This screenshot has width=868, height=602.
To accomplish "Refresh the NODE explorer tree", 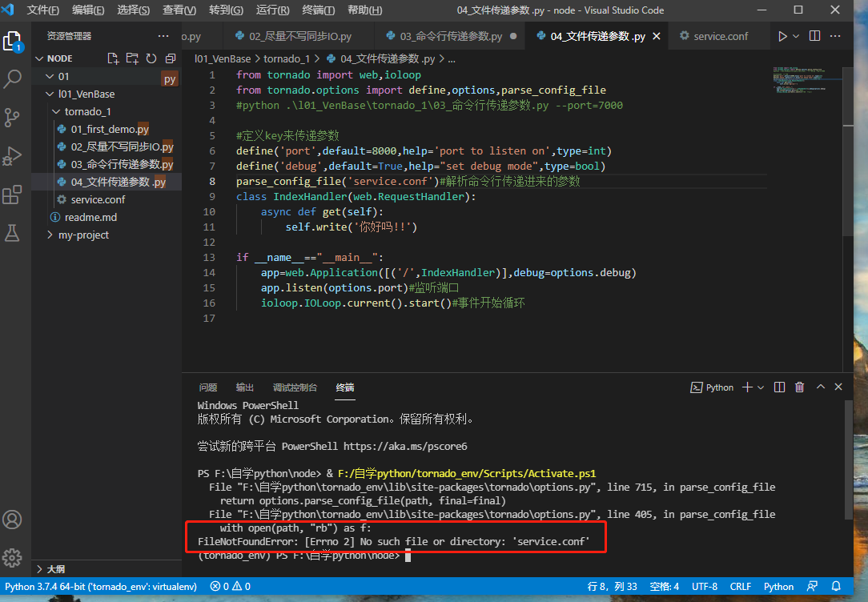I will 151,58.
